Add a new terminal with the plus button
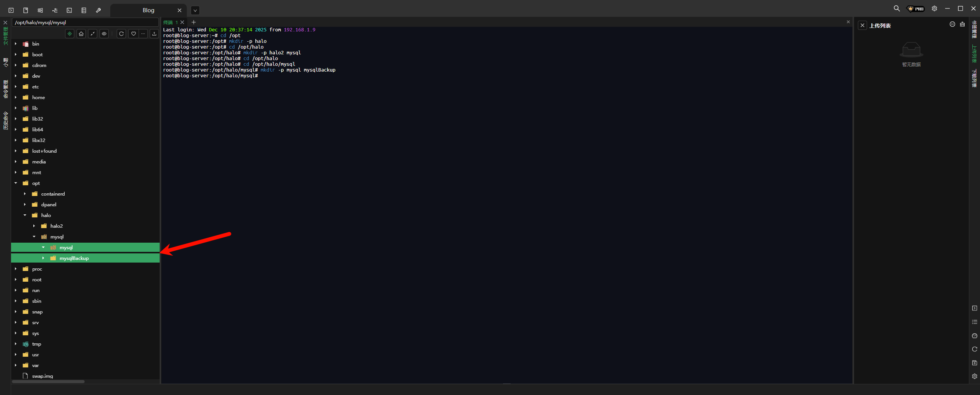Viewport: 980px width, 395px height. point(194,22)
